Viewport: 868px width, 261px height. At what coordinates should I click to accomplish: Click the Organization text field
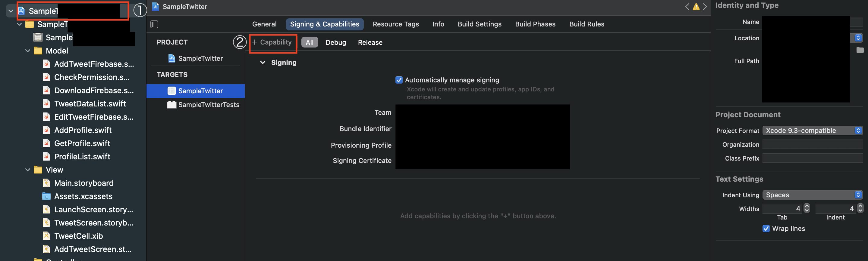click(x=813, y=145)
